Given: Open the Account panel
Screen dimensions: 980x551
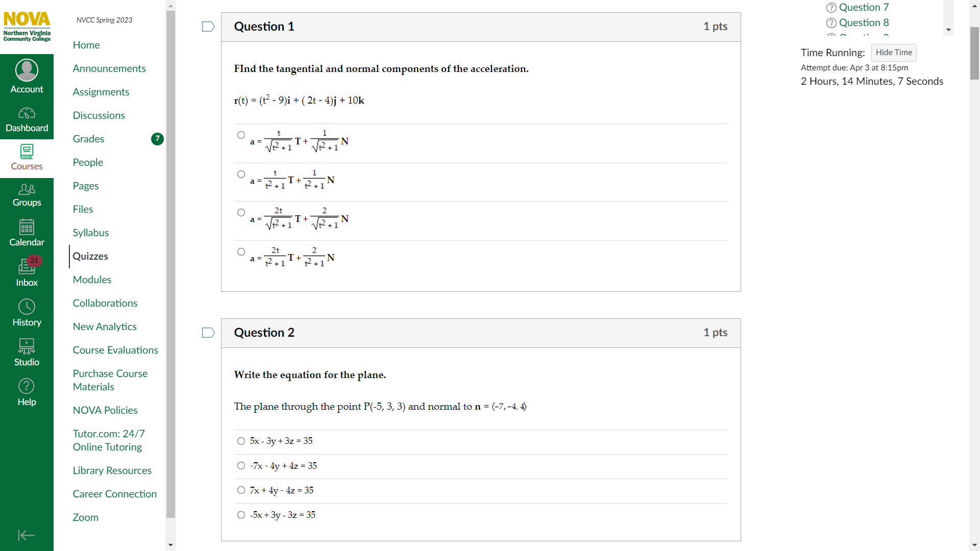Looking at the screenshot, I should pyautogui.click(x=27, y=76).
